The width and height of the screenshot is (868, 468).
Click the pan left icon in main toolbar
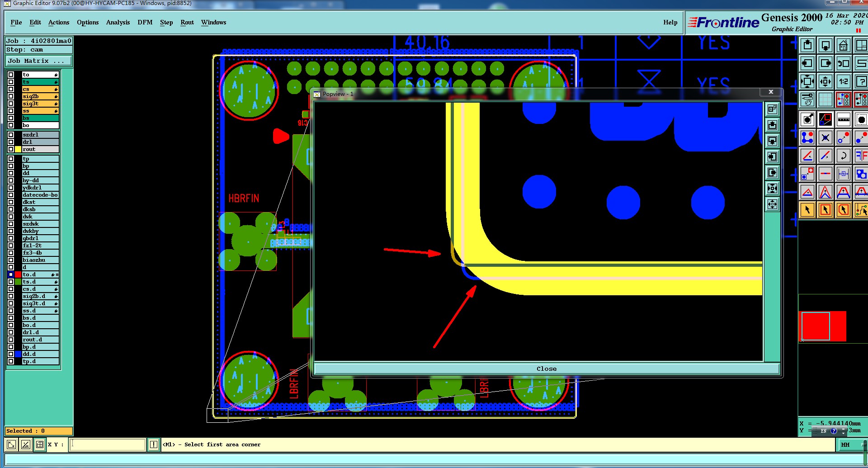coord(807,63)
